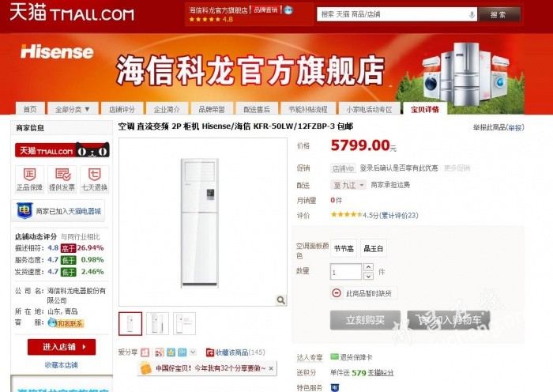
Task: Click the star share icon beside 爱分享
Action: [x=171, y=352]
